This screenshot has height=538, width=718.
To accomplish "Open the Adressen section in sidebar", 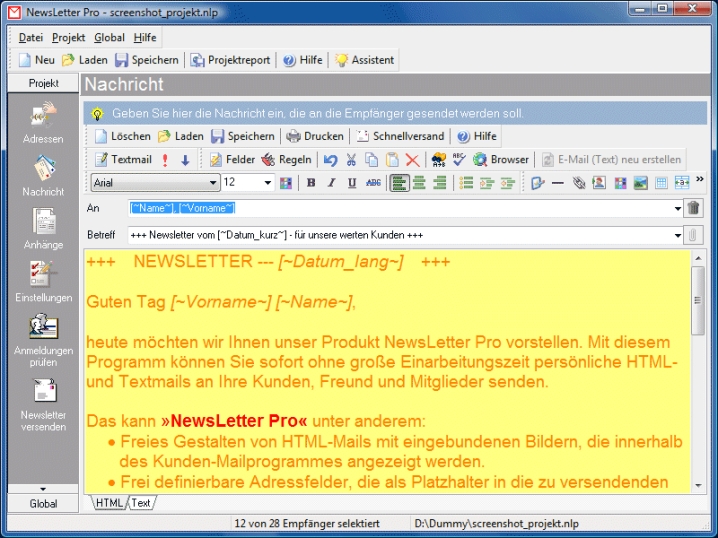I will 43,121.
